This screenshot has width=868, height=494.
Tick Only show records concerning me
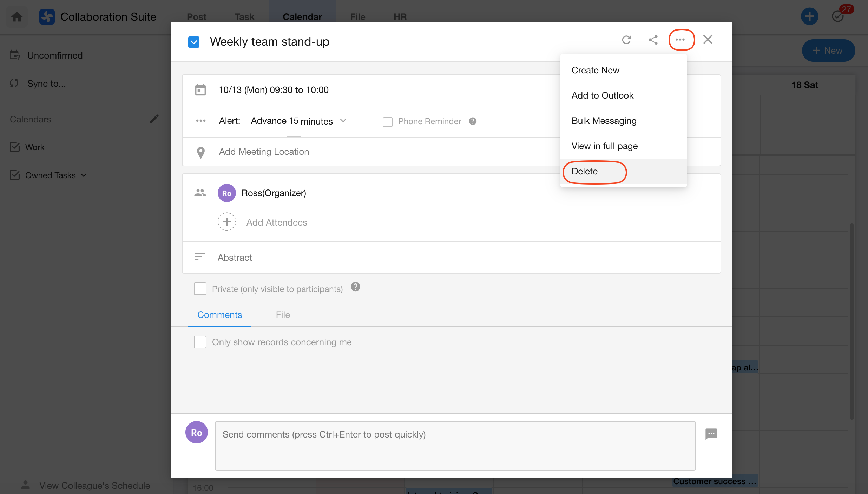pyautogui.click(x=200, y=342)
